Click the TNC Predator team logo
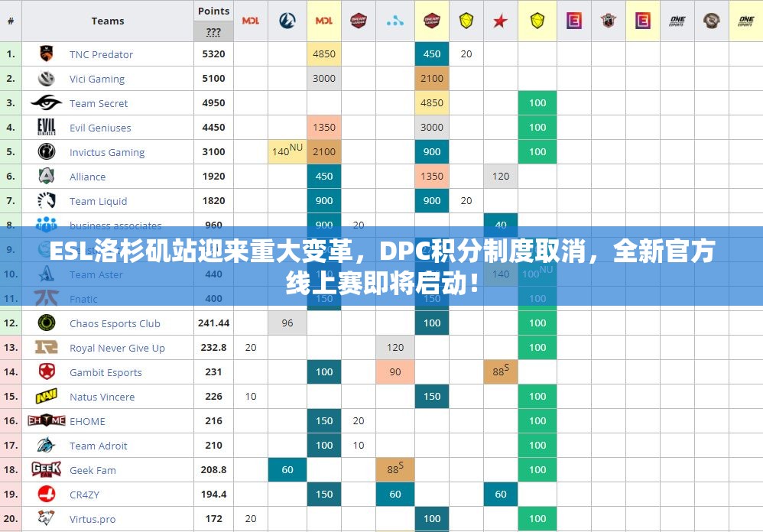Screen dimensions: 763x532 (46, 54)
